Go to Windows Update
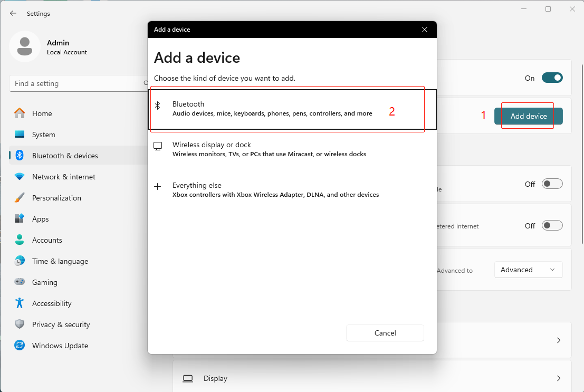 [x=78, y=346]
